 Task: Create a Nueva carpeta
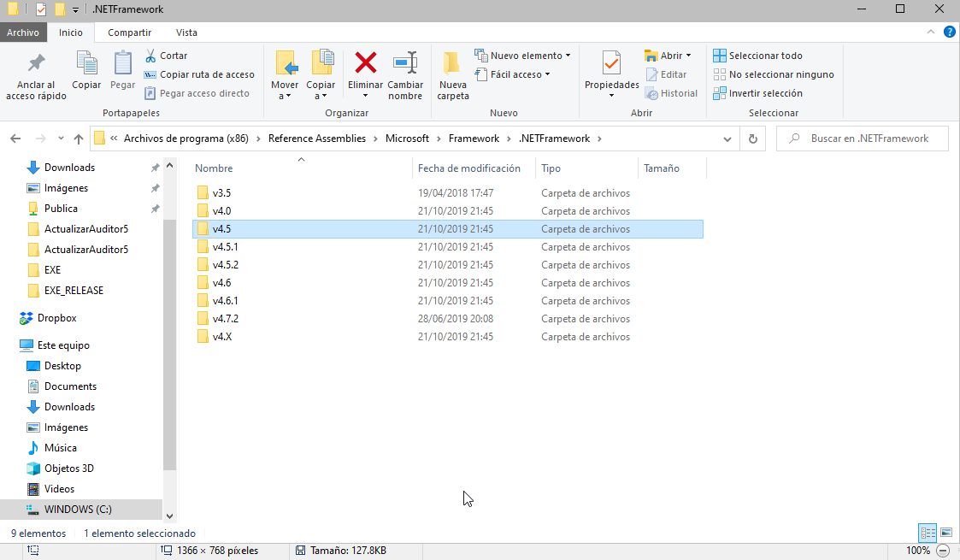[453, 75]
